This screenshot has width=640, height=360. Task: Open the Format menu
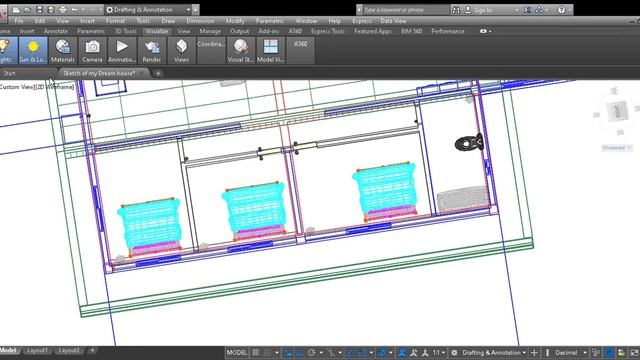115,21
